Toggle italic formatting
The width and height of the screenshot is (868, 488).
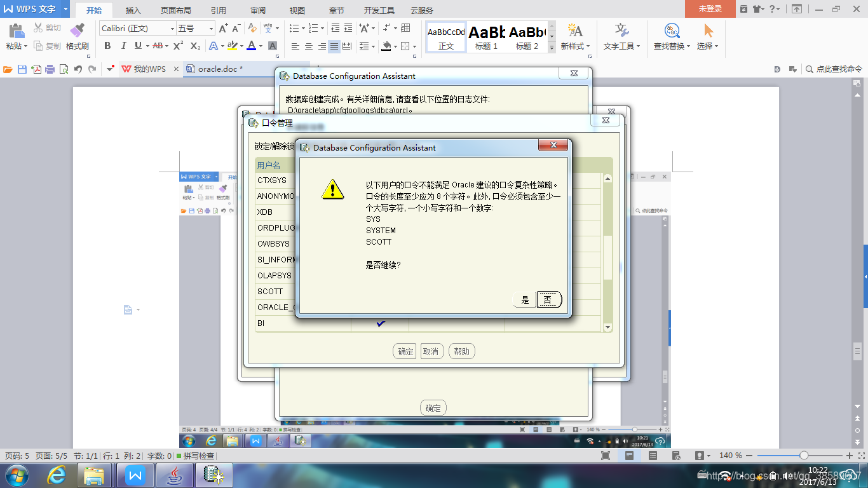[123, 46]
